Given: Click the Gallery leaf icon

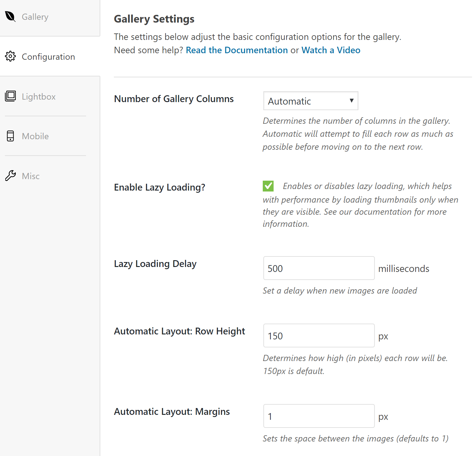Looking at the screenshot, I should 10,17.
